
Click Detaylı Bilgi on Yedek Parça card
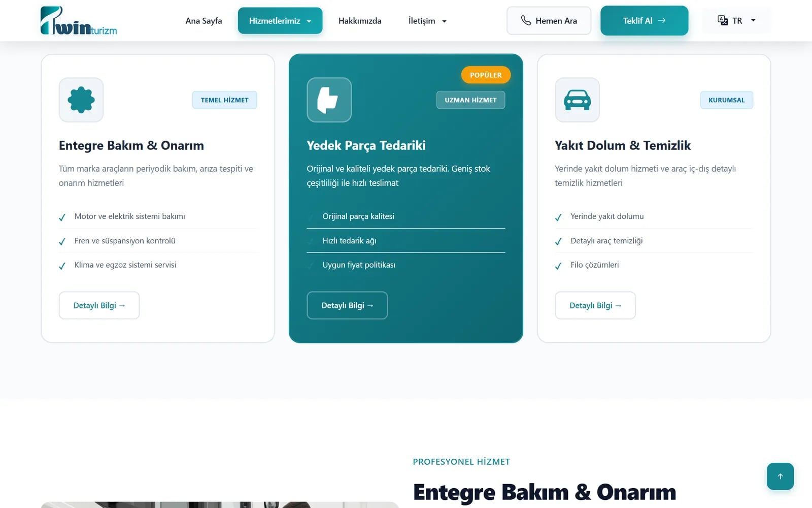click(347, 305)
